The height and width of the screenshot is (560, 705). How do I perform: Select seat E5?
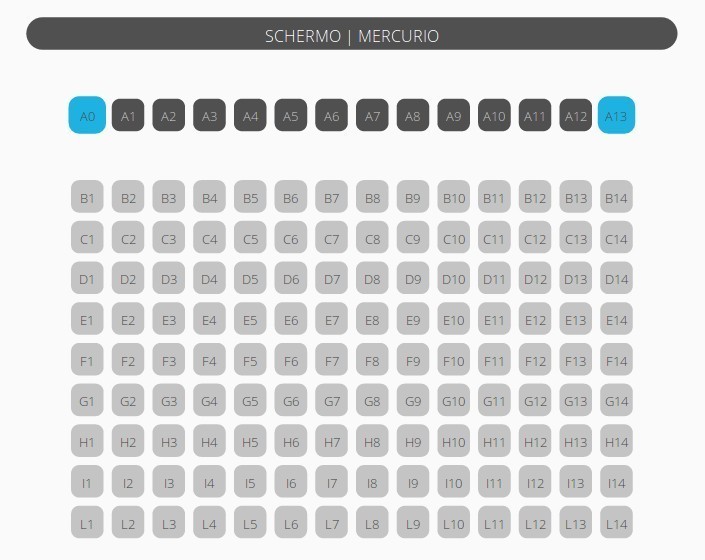coord(250,320)
